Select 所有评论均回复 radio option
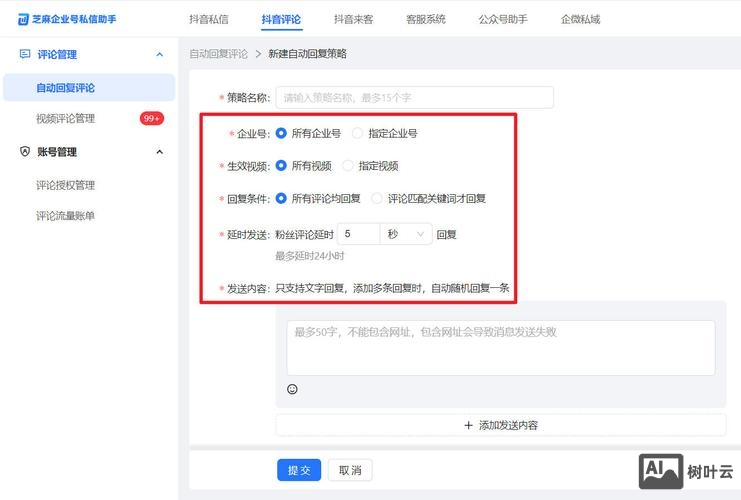The width and height of the screenshot is (741, 500). pyautogui.click(x=281, y=198)
